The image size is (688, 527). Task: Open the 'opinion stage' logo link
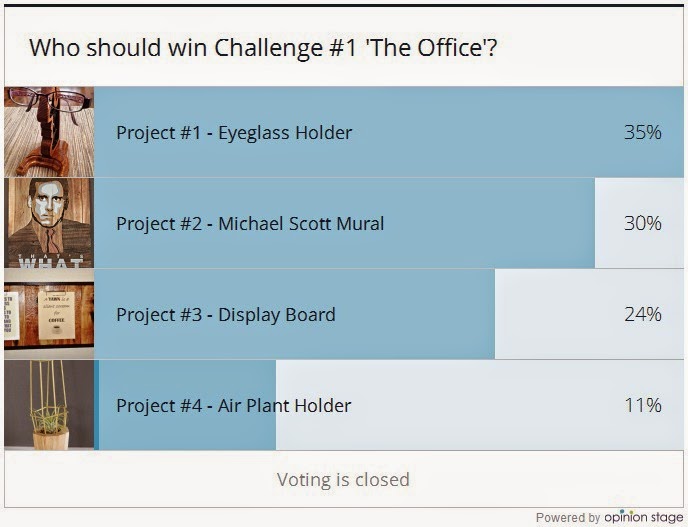645,517
